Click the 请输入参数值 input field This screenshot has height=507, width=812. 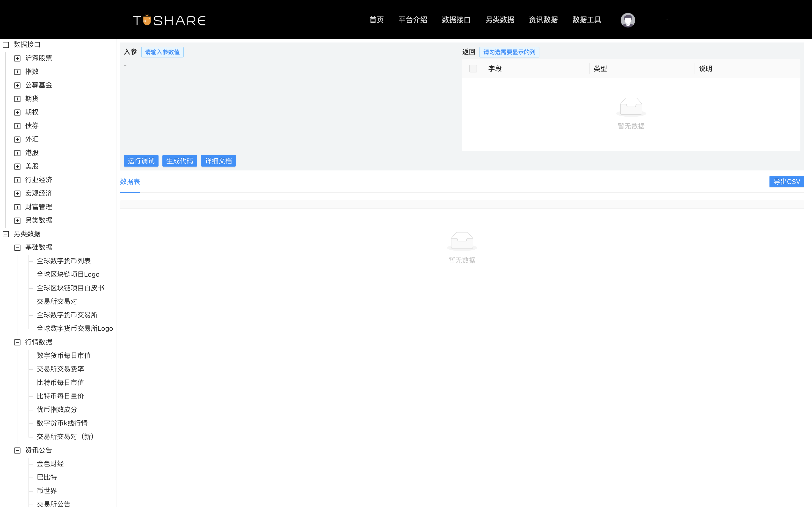[162, 52]
